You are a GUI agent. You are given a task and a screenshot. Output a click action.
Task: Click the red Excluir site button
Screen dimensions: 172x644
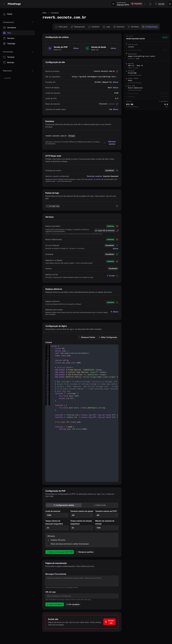[109, 622]
